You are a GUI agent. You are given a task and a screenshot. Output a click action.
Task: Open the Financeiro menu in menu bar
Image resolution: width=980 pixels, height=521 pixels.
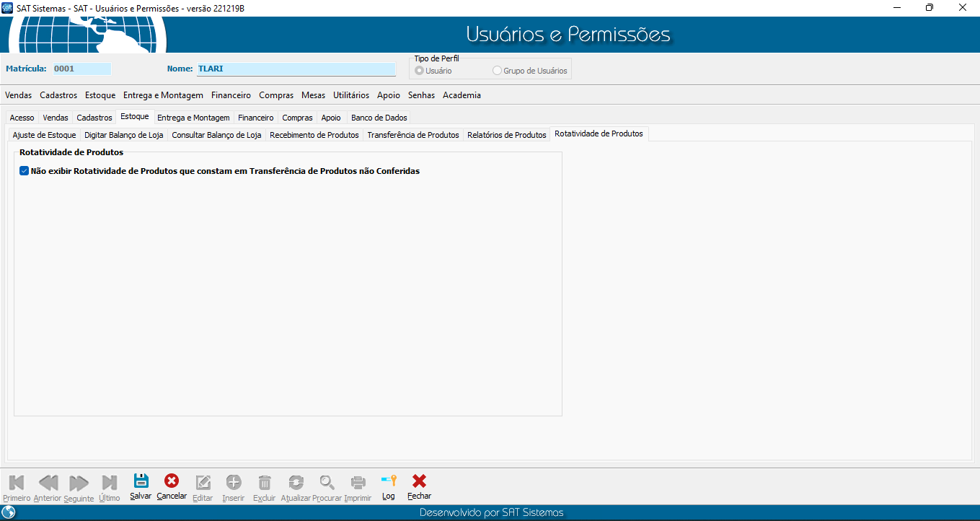pyautogui.click(x=231, y=95)
